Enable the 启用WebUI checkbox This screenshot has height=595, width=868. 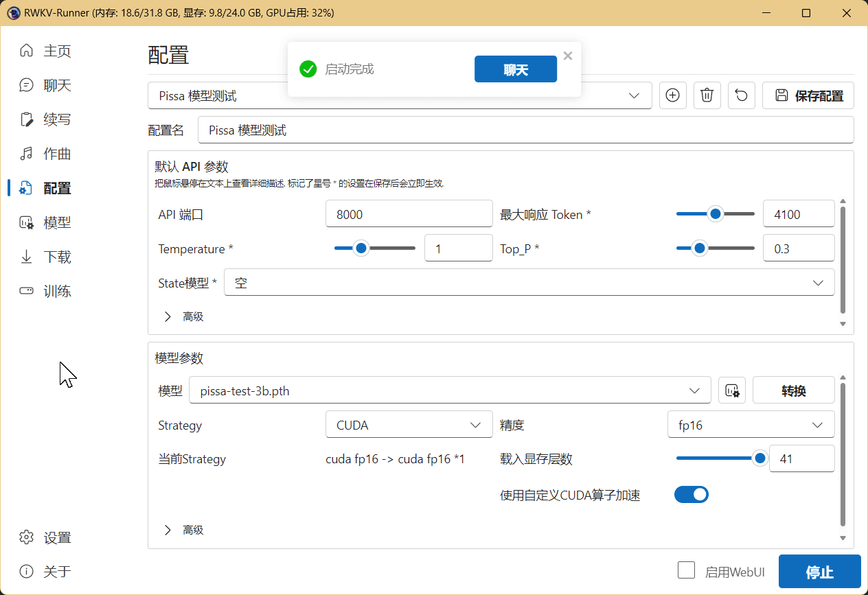(x=686, y=570)
